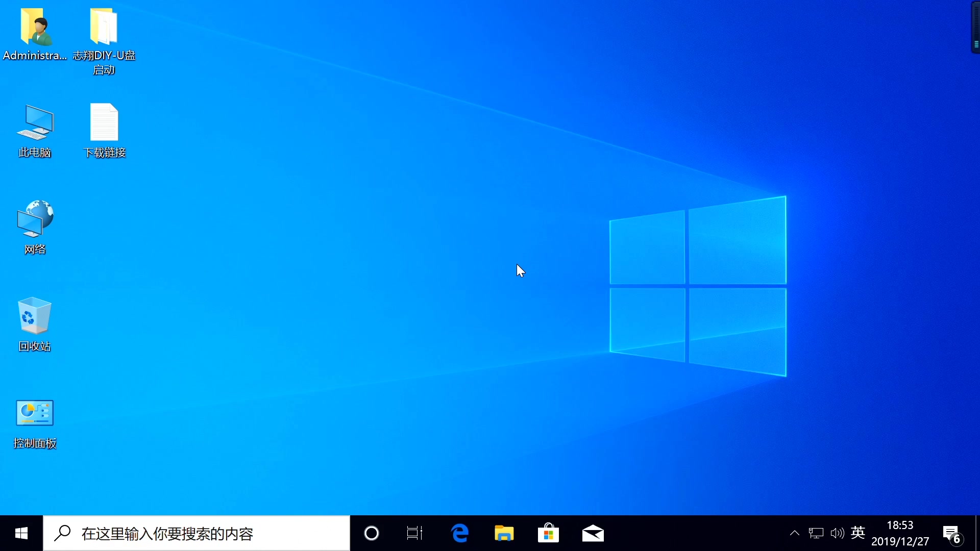Open Cortana circle button
The width and height of the screenshot is (980, 551).
372,533
